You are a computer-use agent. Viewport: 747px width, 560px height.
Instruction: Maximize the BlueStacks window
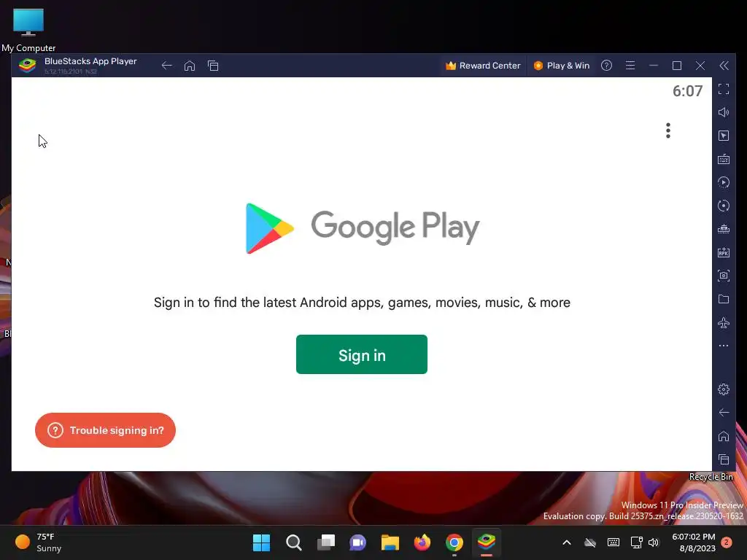coord(676,66)
